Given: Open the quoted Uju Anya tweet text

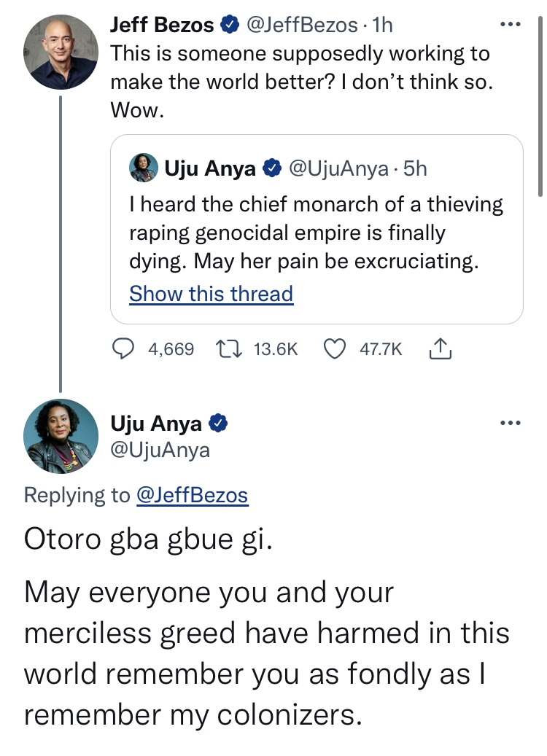Looking at the screenshot, I should pos(316,233).
